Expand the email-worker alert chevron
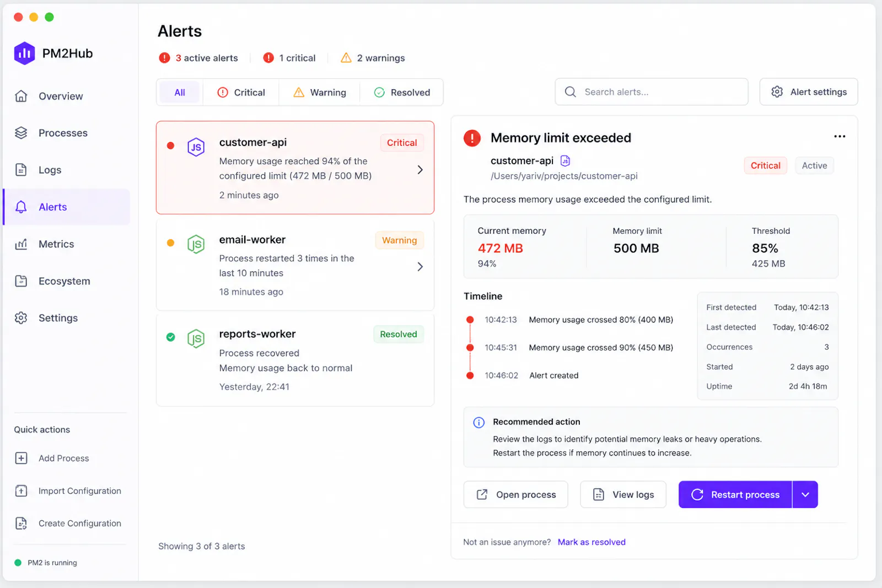Screen dimensions: 882x588 420,267
